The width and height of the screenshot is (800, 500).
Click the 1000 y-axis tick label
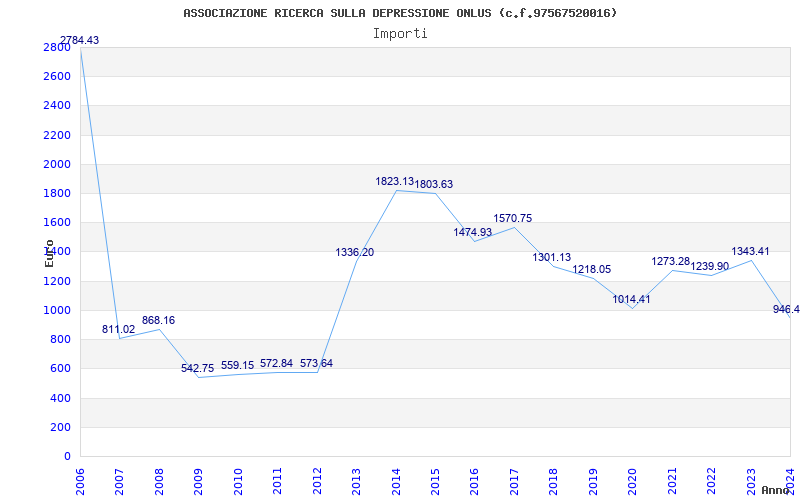[58, 310]
